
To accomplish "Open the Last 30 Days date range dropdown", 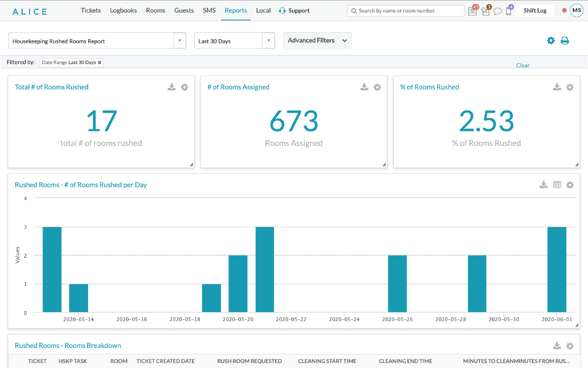I will point(268,41).
